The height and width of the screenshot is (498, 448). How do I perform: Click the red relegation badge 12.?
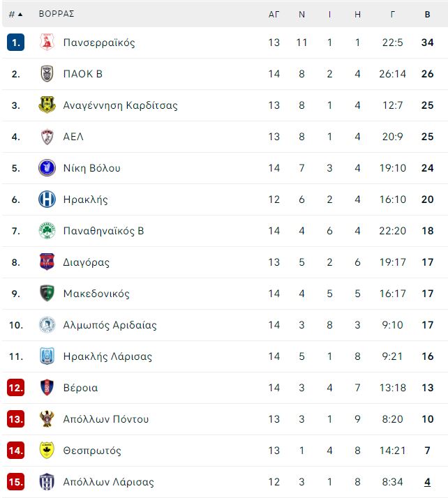[x=15, y=388]
